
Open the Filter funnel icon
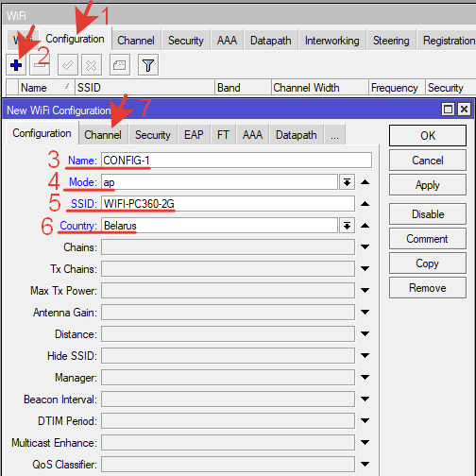148,65
